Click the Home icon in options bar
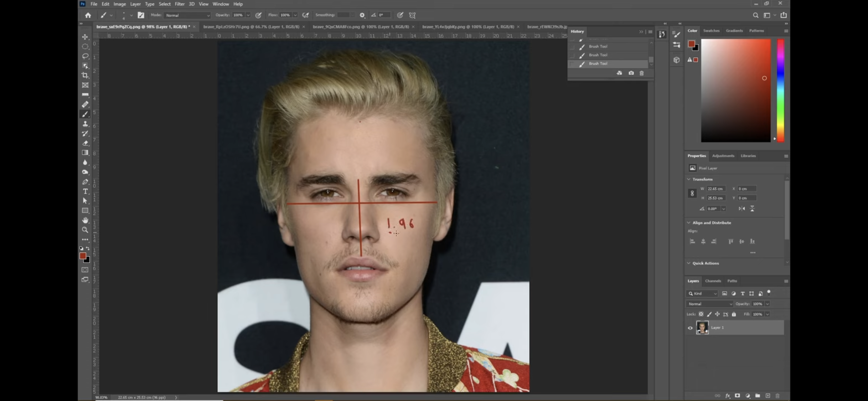The height and width of the screenshot is (401, 868). (x=88, y=15)
